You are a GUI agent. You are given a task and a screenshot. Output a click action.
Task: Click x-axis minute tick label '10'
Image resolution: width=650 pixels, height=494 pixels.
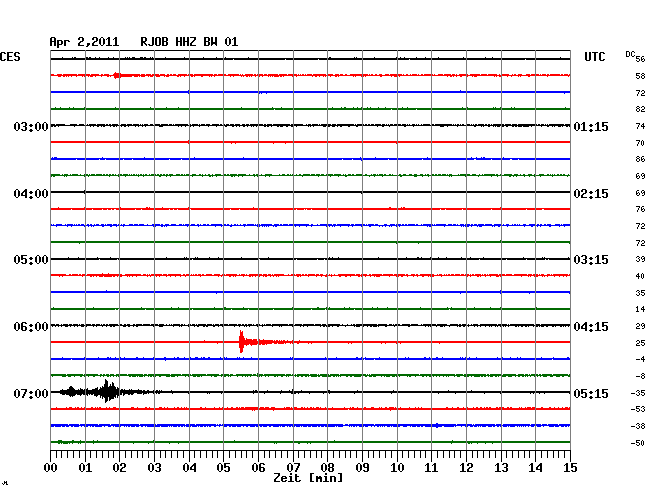point(397,467)
